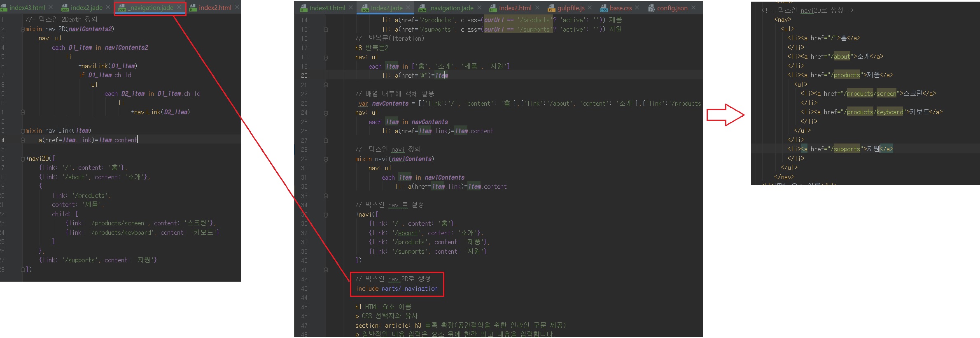Viewport: 980px width, 338px height.
Task: Collapse the 'mixin navi2D' block in left editor
Action: pos(23,29)
